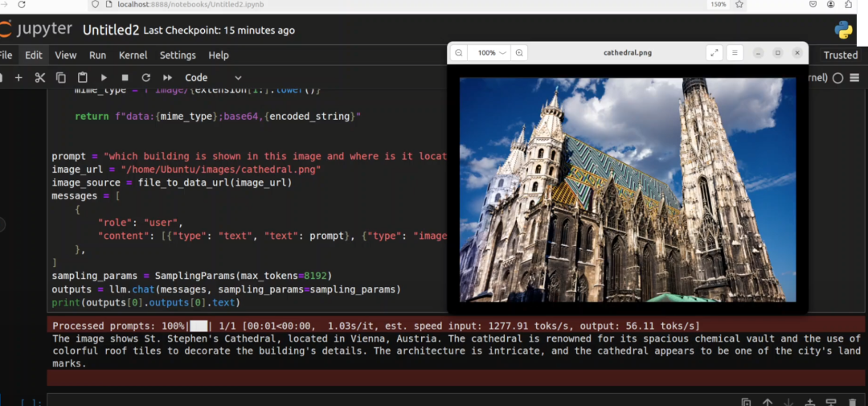Run the current cell with play icon
The width and height of the screenshot is (868, 406).
[x=104, y=78]
